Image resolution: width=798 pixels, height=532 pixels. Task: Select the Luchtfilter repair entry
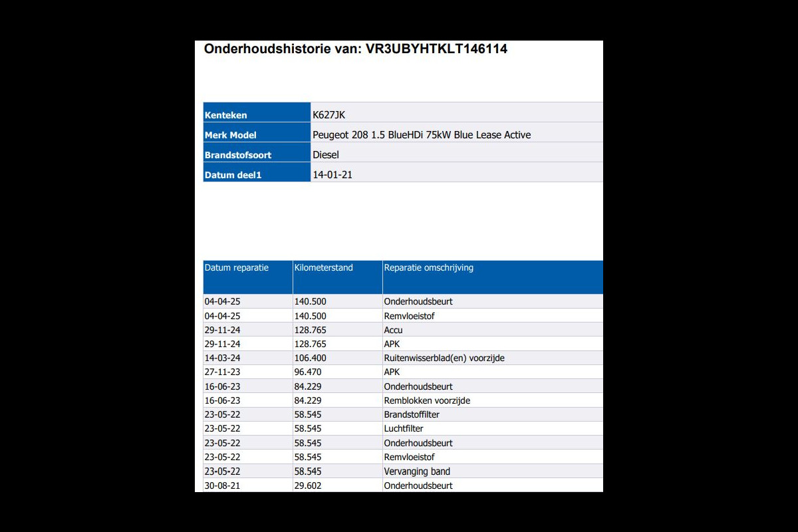coord(404,429)
